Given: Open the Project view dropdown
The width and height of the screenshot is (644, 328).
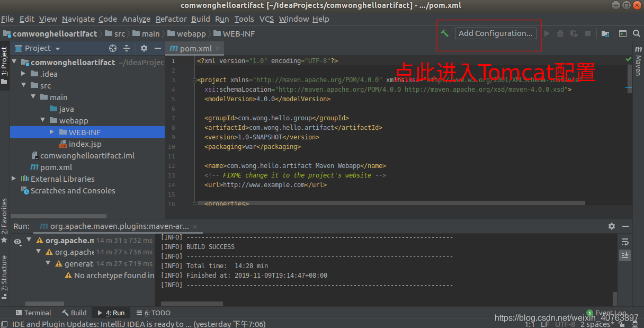Looking at the screenshot, I should point(38,48).
